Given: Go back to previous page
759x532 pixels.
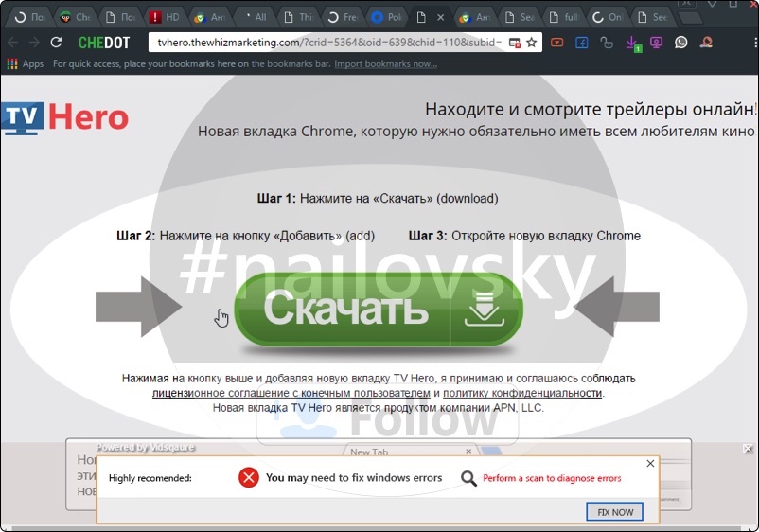Looking at the screenshot, I should click(x=13, y=43).
